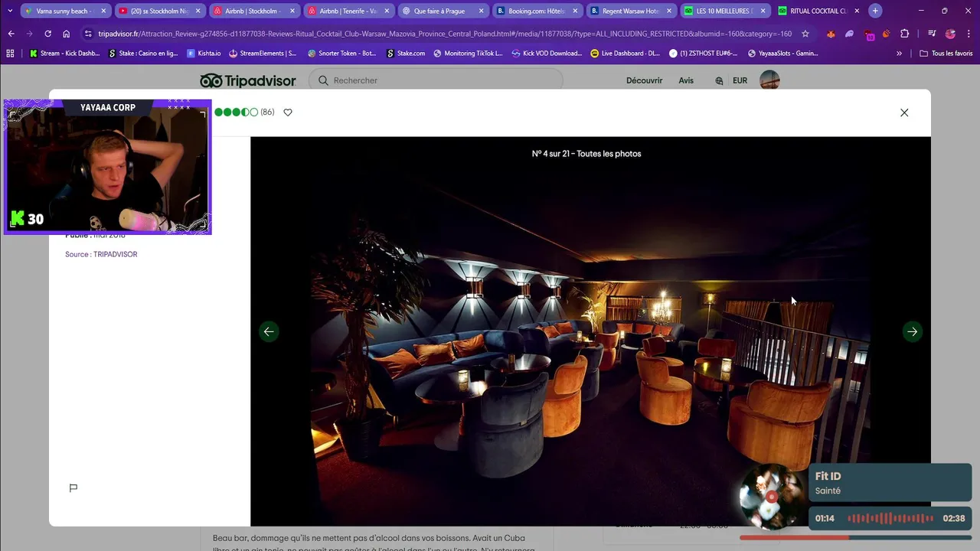Click the Fit ID album art disc
Viewport: 980px width, 551px height.
(x=772, y=497)
